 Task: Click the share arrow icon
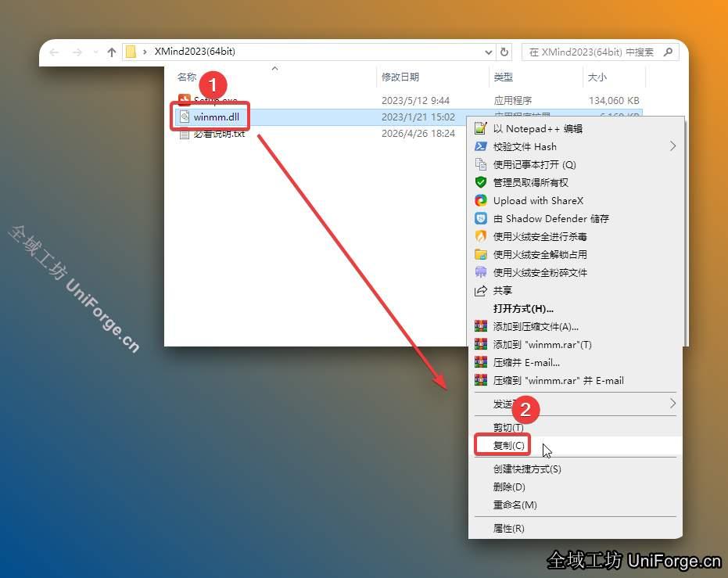481,291
